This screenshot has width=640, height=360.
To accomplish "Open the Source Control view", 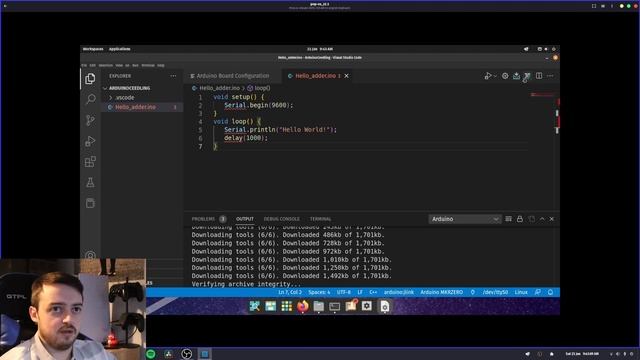I will coord(90,120).
